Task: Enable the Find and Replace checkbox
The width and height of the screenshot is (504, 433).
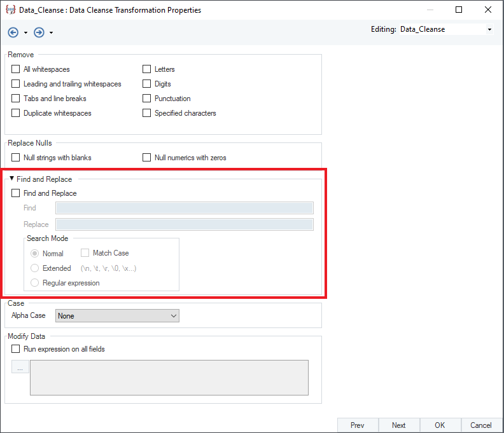Action: point(16,193)
